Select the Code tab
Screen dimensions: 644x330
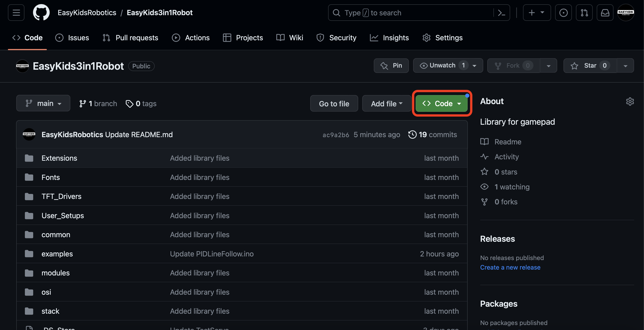click(x=27, y=38)
